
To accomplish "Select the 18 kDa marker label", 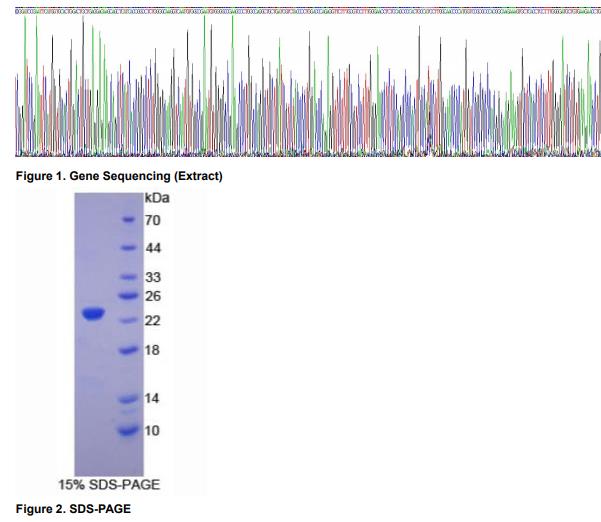I will [154, 350].
